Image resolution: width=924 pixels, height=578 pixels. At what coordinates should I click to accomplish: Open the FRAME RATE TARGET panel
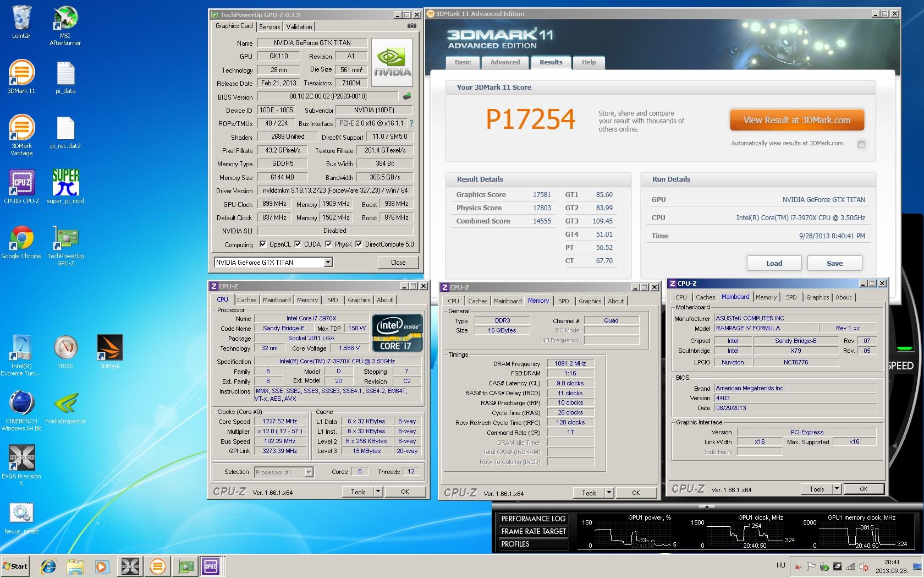point(533,531)
